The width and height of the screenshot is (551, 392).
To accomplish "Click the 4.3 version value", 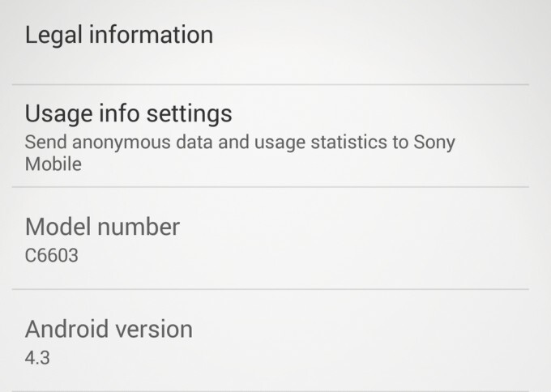I will pyautogui.click(x=36, y=356).
